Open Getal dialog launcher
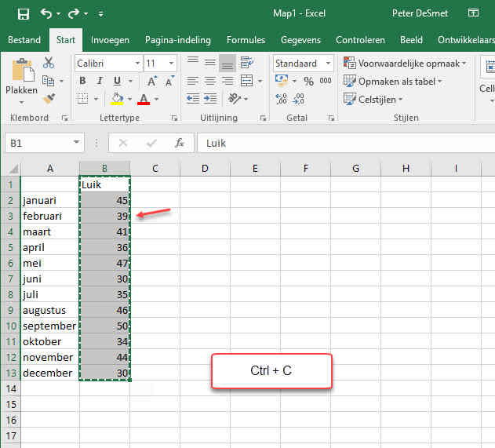The image size is (495, 448). click(331, 118)
